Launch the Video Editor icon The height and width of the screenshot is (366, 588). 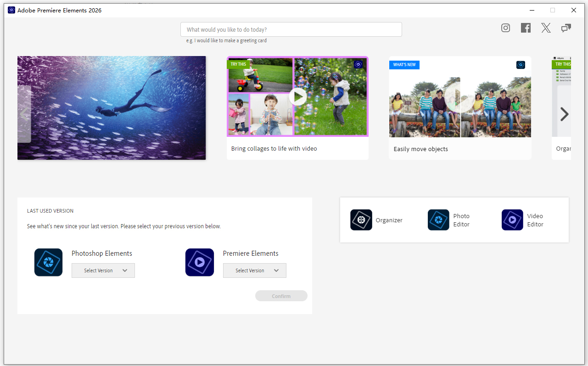(512, 220)
